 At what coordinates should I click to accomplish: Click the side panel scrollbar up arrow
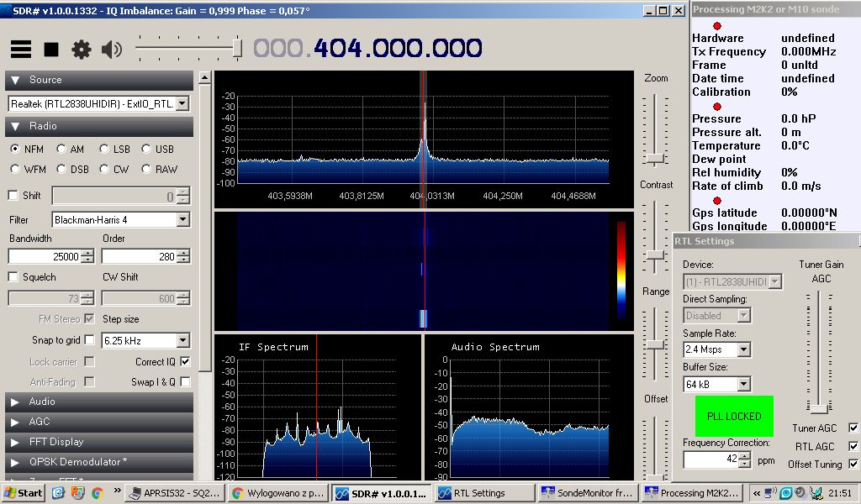[205, 77]
